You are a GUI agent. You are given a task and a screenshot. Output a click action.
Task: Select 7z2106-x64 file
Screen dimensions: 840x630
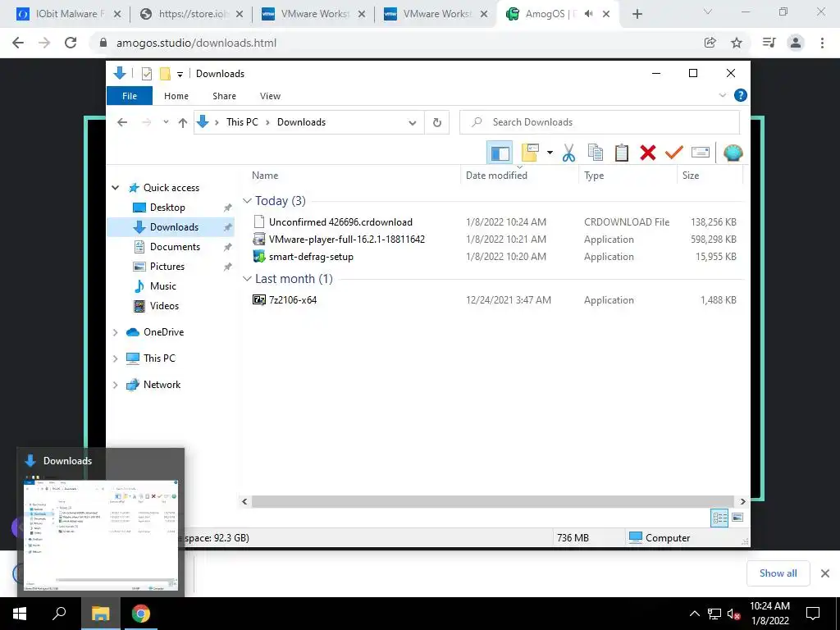[293, 300]
